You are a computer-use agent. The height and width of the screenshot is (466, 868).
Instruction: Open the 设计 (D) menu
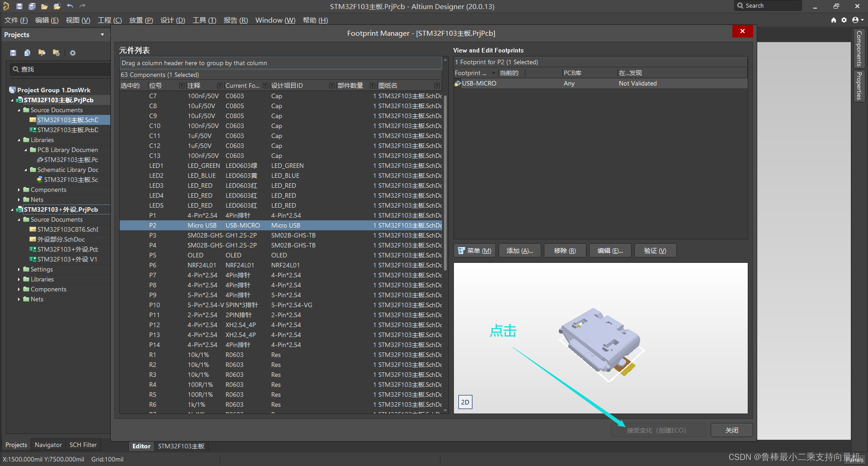pyautogui.click(x=173, y=20)
